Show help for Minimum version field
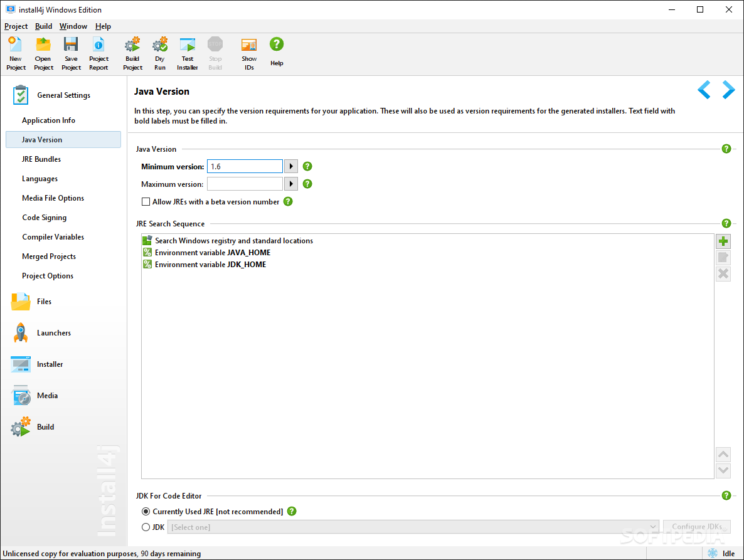 [x=307, y=166]
